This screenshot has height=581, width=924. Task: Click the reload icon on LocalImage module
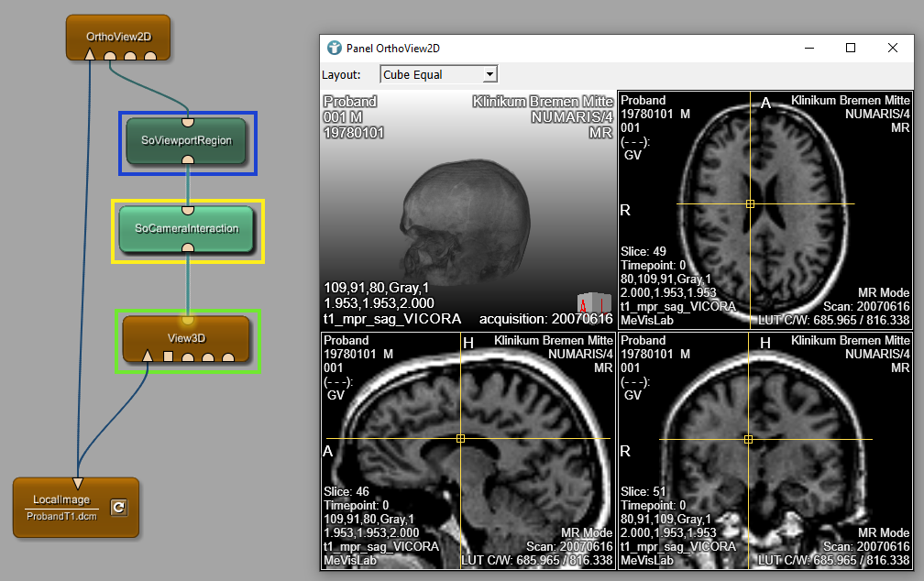pos(117,507)
